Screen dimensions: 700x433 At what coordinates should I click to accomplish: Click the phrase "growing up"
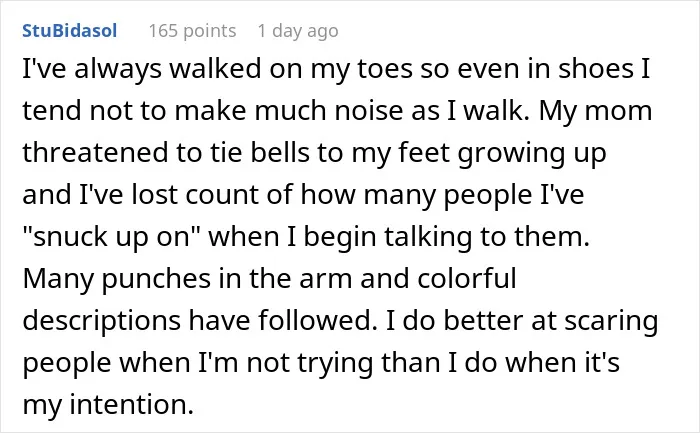pyautogui.click(x=532, y=154)
